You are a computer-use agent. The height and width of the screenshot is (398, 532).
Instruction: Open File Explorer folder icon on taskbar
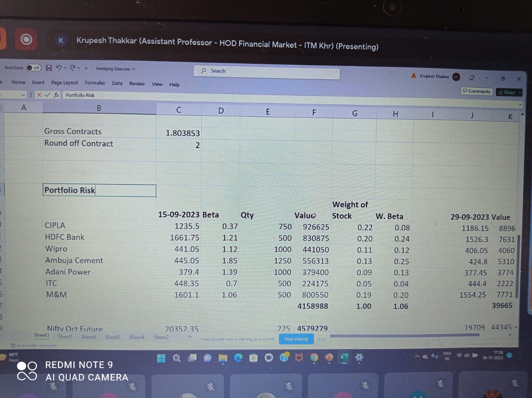click(223, 358)
